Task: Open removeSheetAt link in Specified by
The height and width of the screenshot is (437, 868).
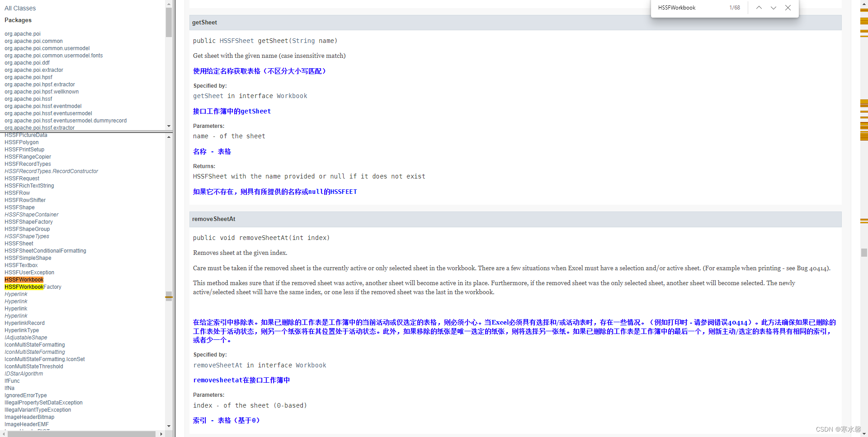Action: 218,365
